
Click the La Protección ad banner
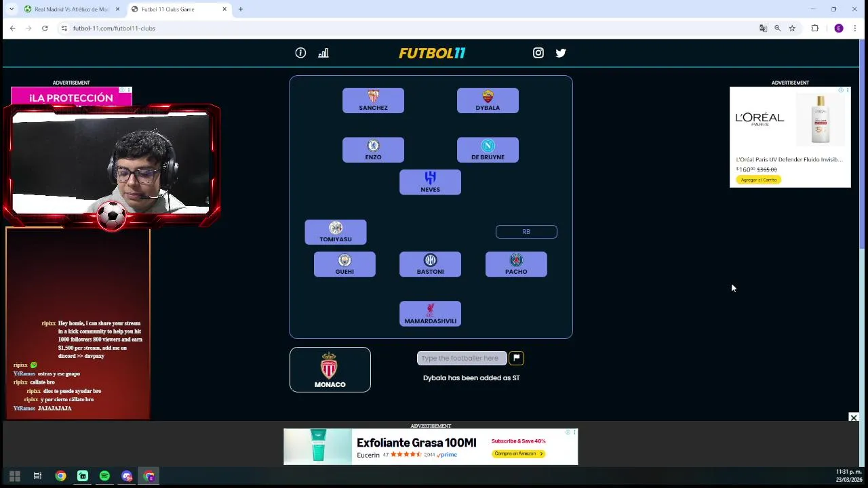[x=71, y=98]
